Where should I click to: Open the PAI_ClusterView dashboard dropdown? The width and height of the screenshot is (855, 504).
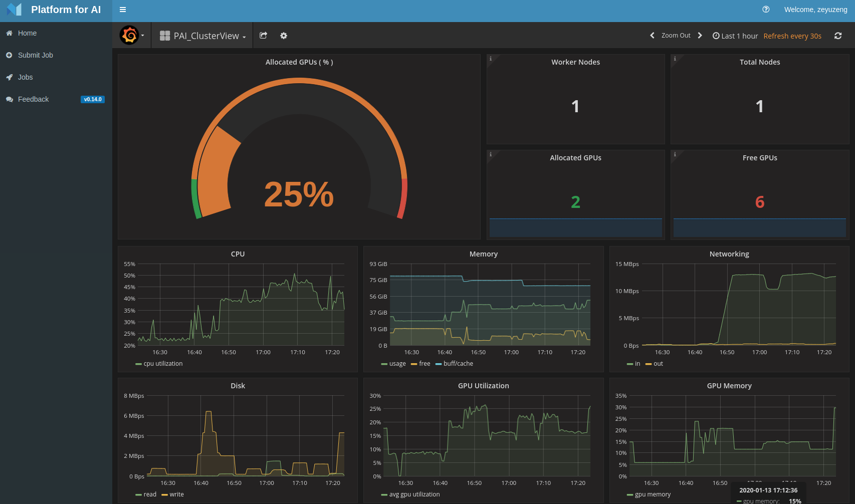click(x=202, y=35)
